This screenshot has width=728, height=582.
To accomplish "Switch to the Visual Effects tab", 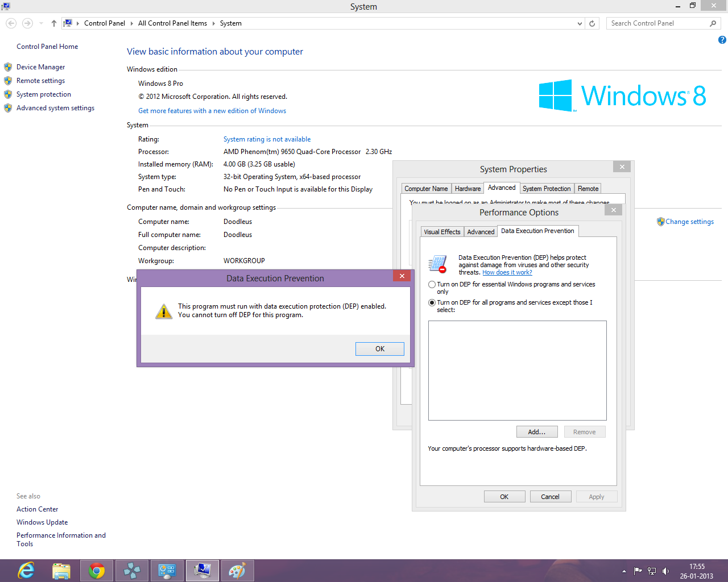I will tap(442, 232).
